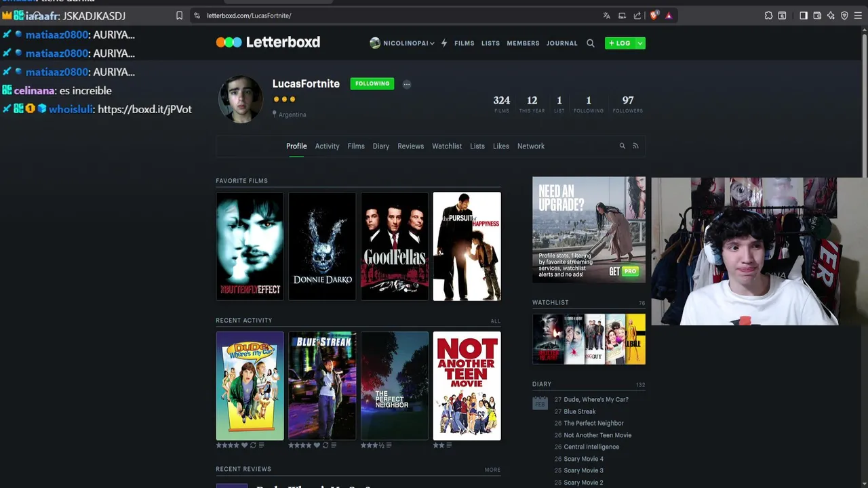
Task: Open the browser extensions puzzle icon
Action: 768,16
